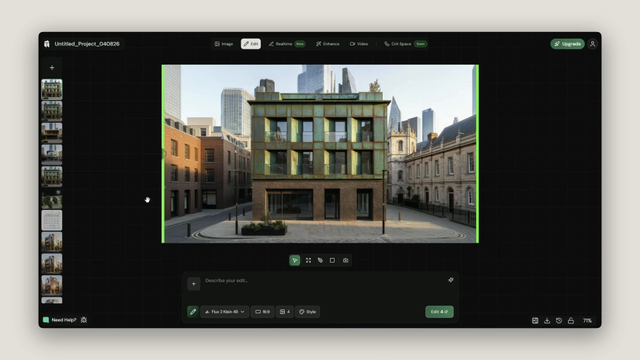This screenshot has width=640, height=360.
Task: Open the white line-sketch thumbnail
Action: point(52,220)
